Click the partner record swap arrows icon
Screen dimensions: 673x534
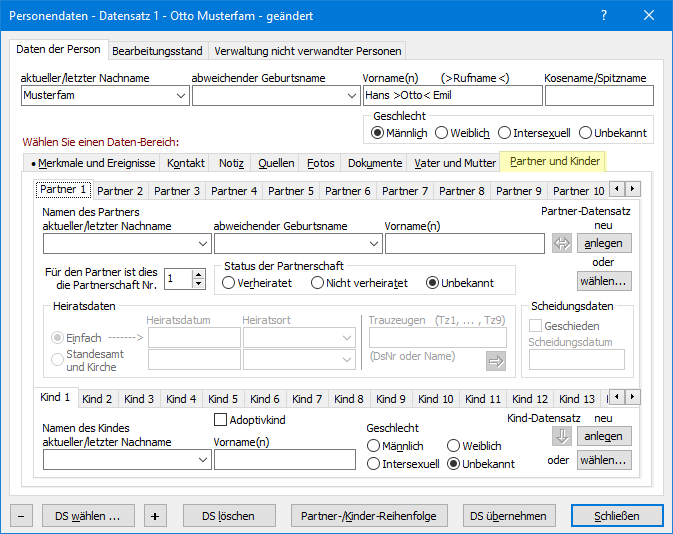pyautogui.click(x=562, y=243)
